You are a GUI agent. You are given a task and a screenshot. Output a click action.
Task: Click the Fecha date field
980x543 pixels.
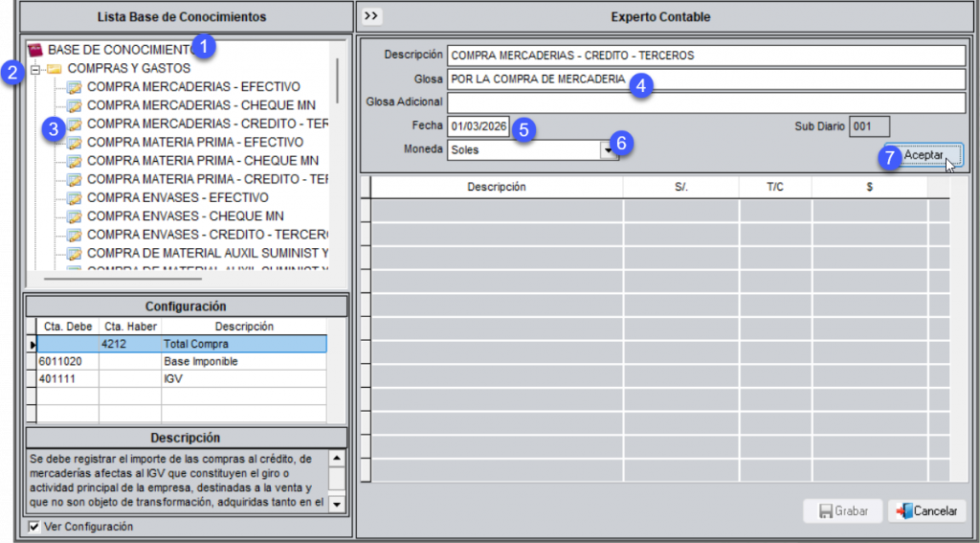479,126
